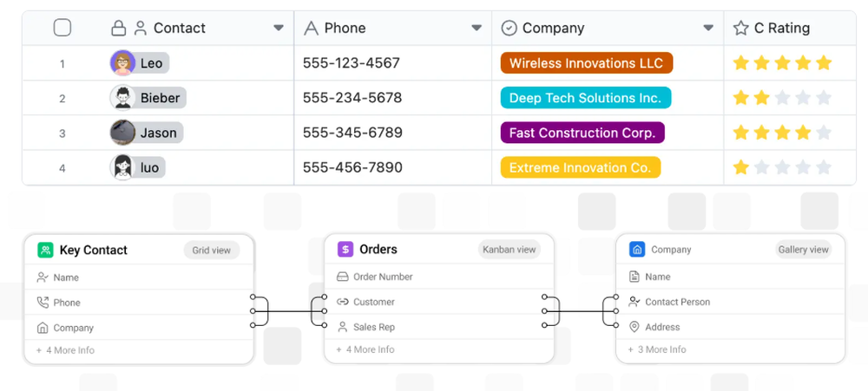868x391 pixels.
Task: Toggle the select-all checkbox in table header
Action: [x=62, y=28]
